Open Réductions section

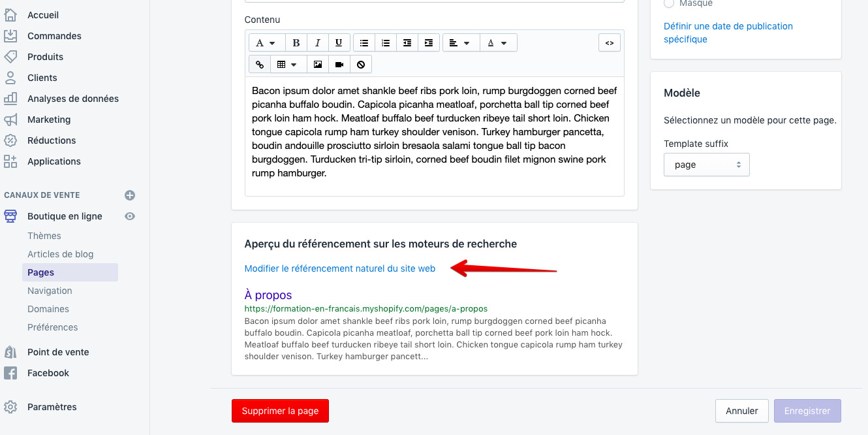pos(52,140)
